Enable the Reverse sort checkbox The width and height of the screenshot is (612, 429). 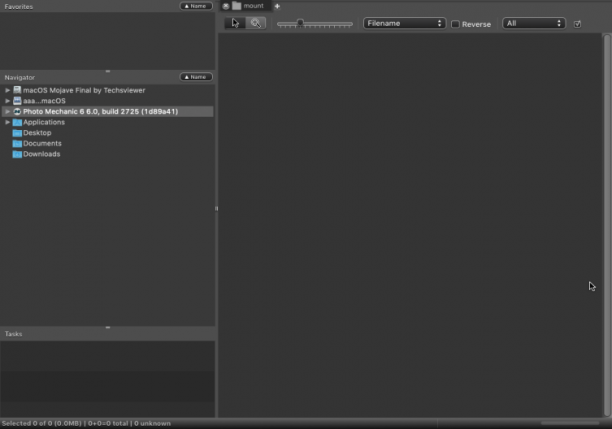click(x=455, y=24)
